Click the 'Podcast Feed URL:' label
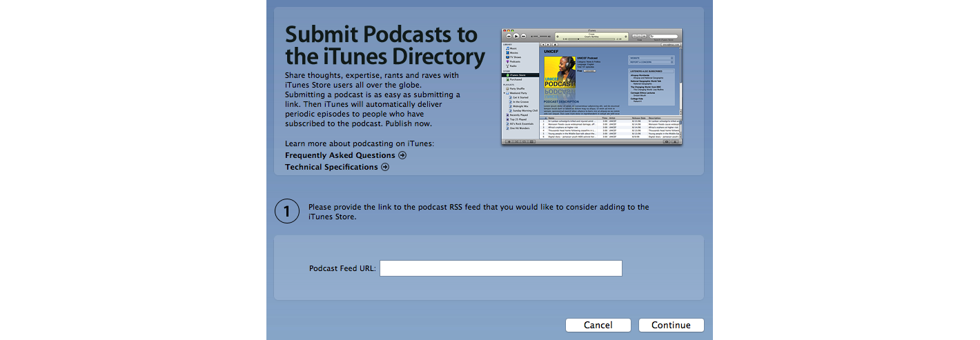This screenshot has width=980, height=340. [342, 269]
